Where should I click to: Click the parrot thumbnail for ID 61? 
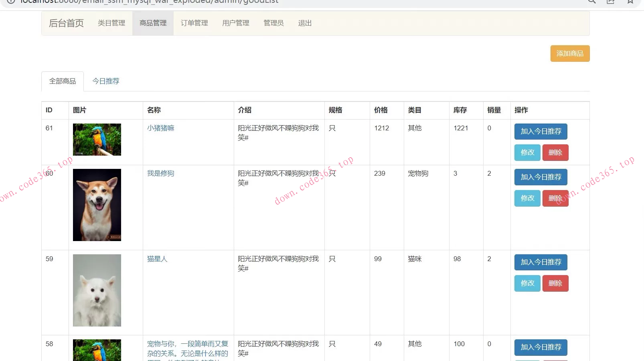click(x=97, y=139)
